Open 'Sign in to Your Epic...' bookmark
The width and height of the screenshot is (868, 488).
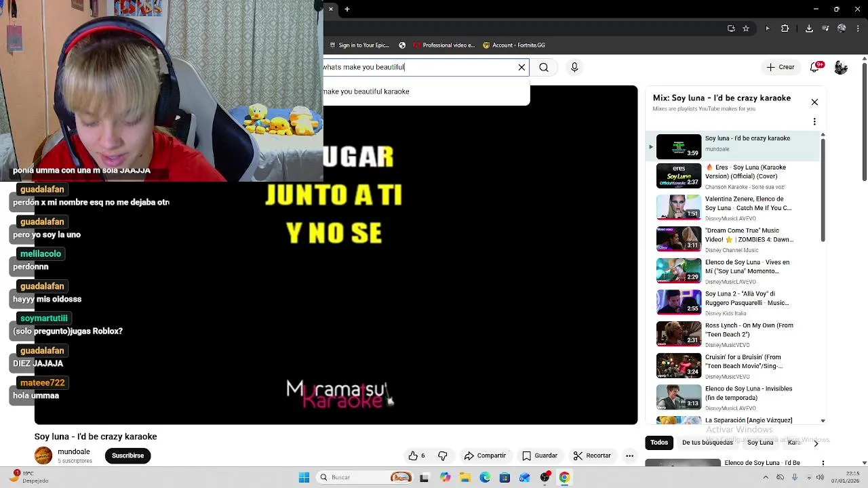pos(358,45)
